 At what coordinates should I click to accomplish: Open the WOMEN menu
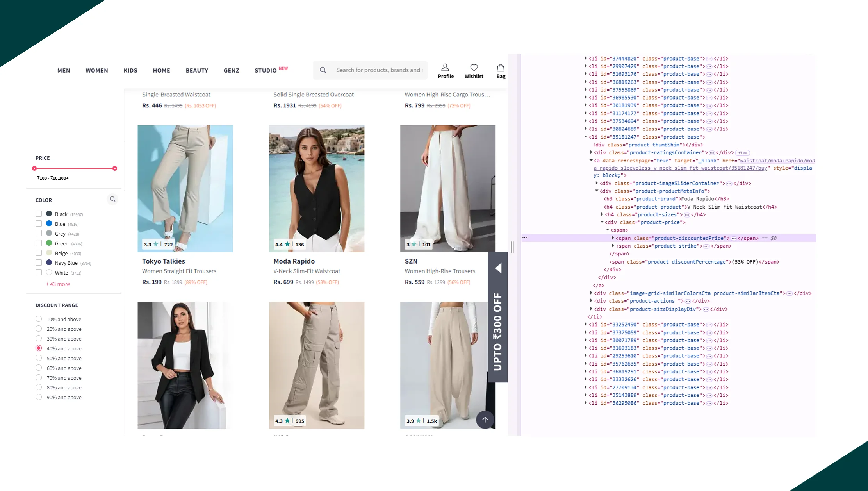click(x=97, y=71)
